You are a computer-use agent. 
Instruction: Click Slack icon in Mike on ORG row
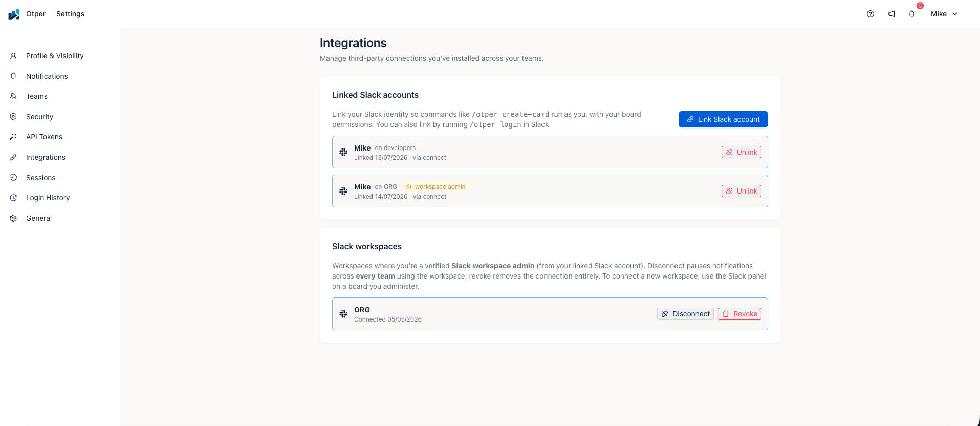(343, 191)
